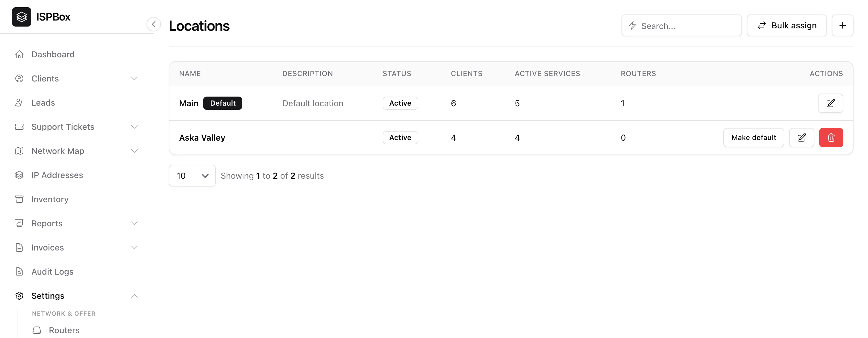Click active services value 5 for Main
Screen dimensions: 868x338
coord(517,103)
